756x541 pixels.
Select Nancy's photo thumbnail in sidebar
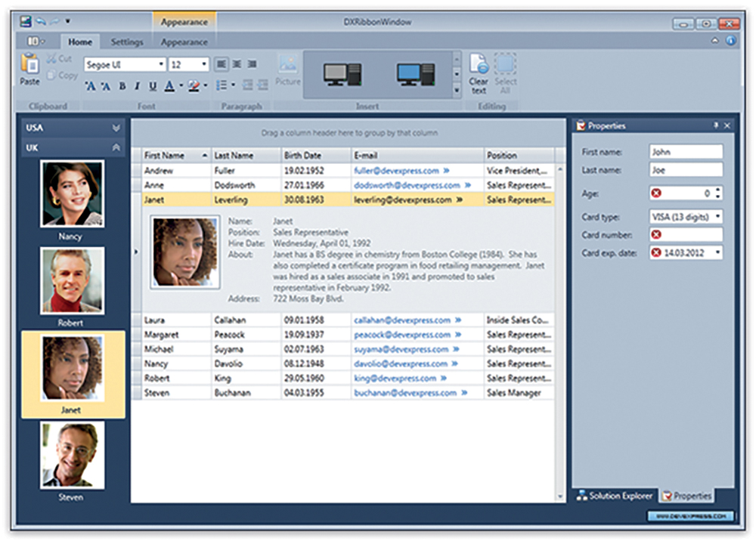(x=73, y=193)
